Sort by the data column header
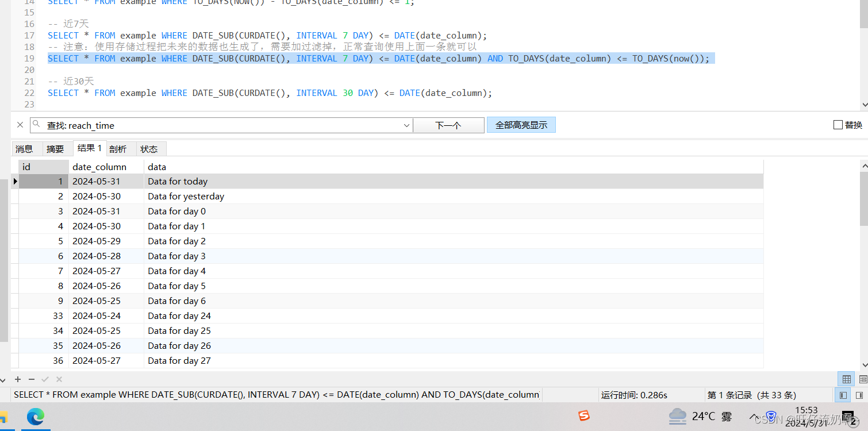This screenshot has width=868, height=431. (x=454, y=167)
